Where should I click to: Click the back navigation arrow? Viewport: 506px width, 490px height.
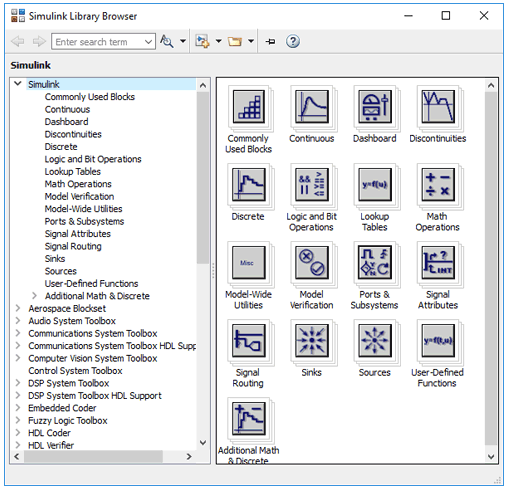17,41
